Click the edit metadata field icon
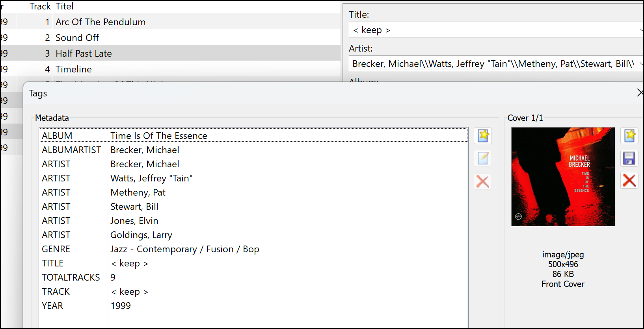 pos(483,158)
